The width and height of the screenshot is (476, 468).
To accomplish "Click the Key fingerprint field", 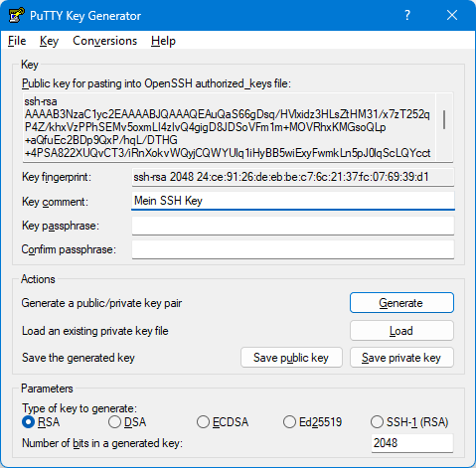I will pos(293,177).
